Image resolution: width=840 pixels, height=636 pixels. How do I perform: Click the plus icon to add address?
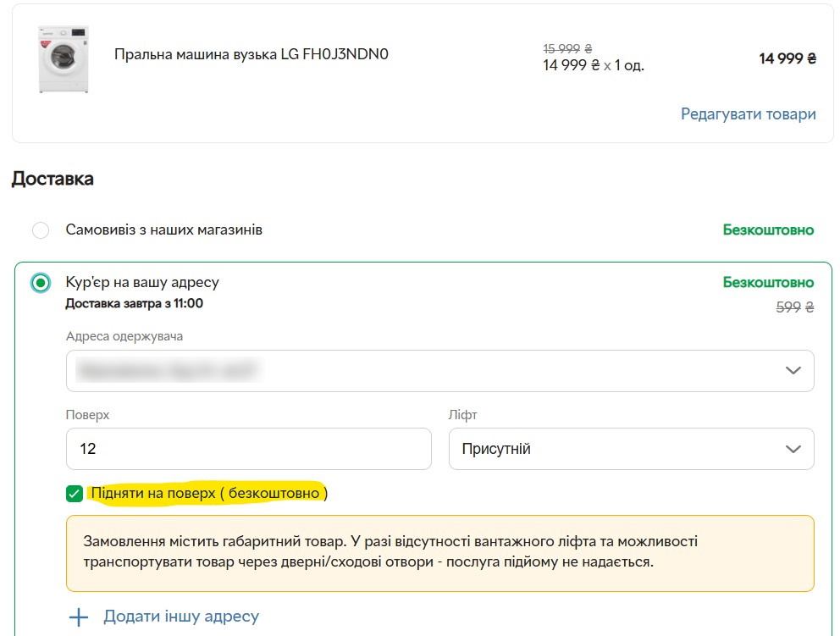pyautogui.click(x=79, y=617)
